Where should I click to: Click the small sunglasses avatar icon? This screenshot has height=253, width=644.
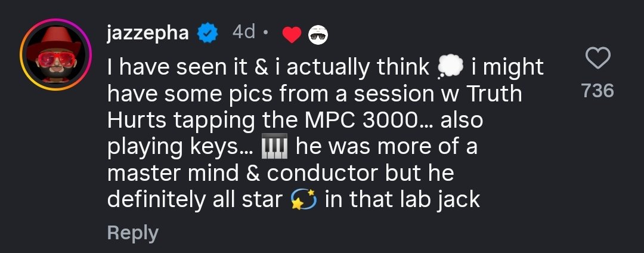point(318,36)
